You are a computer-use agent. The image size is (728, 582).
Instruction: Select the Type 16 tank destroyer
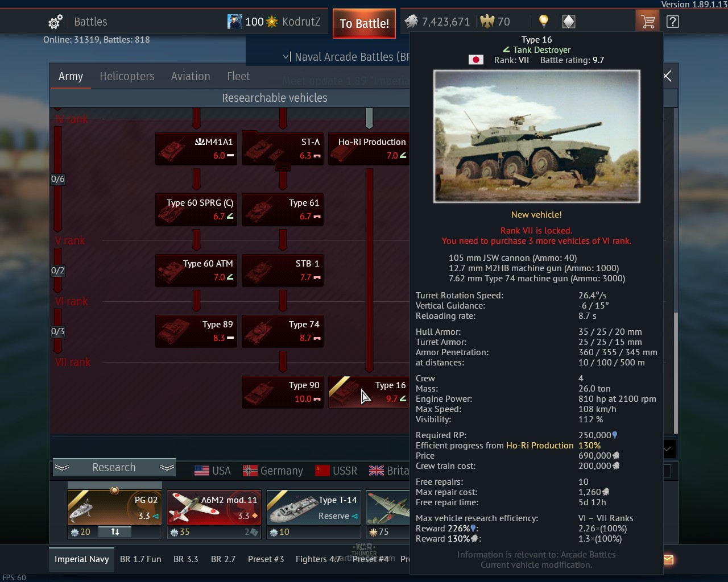tap(369, 392)
